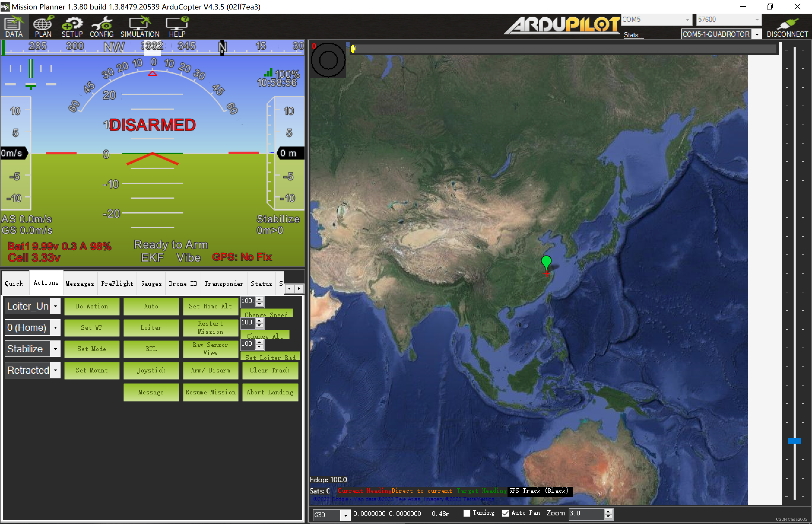This screenshot has height=524, width=812.
Task: Click the Arm/ Disarm button
Action: (210, 370)
